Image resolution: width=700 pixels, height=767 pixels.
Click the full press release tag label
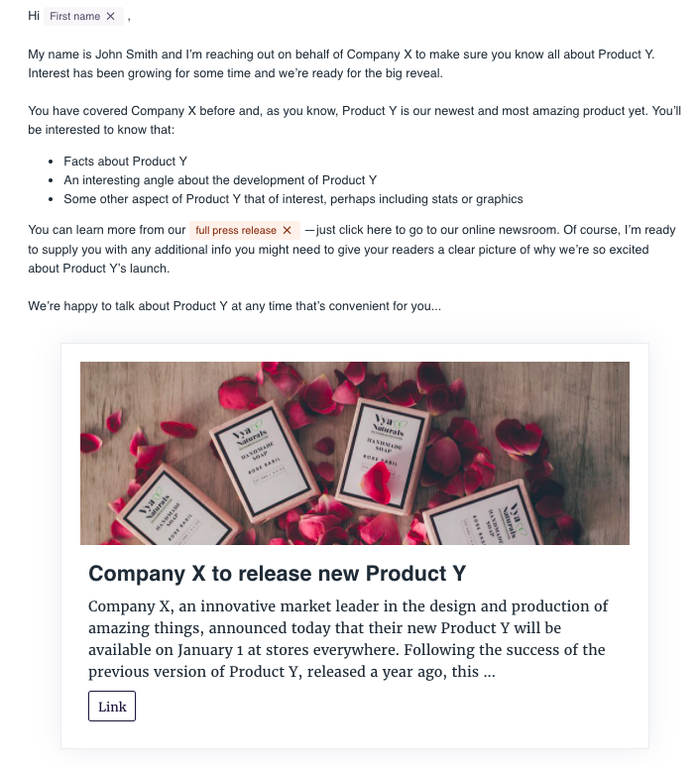236,230
